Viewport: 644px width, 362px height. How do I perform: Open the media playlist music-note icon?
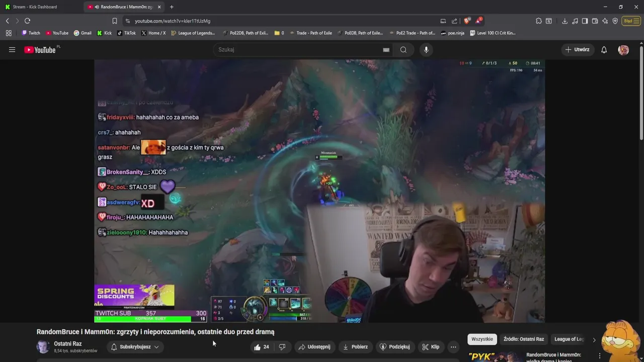(x=575, y=21)
